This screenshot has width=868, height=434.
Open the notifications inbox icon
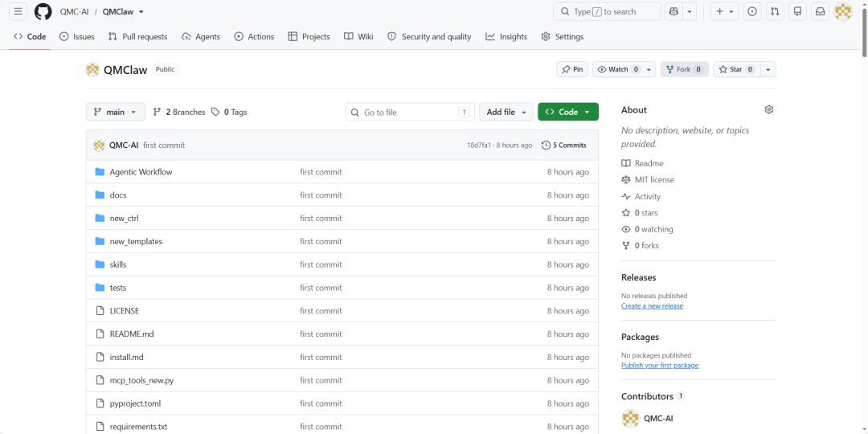click(821, 11)
